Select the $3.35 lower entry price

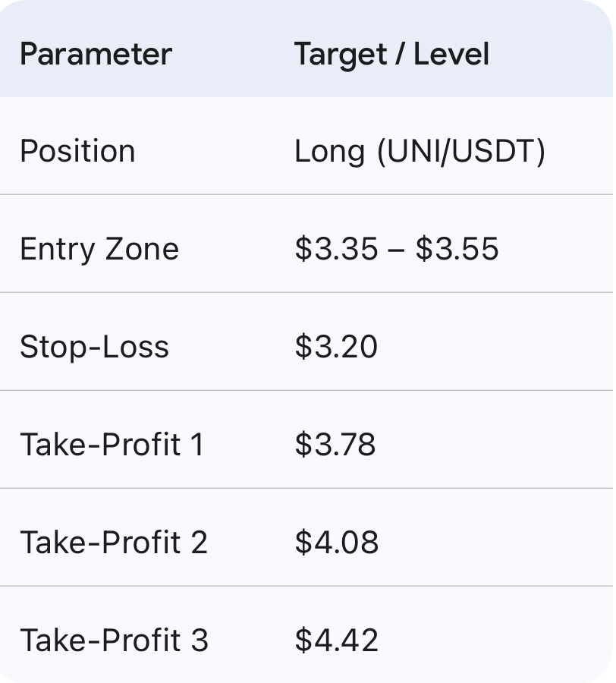(x=336, y=249)
